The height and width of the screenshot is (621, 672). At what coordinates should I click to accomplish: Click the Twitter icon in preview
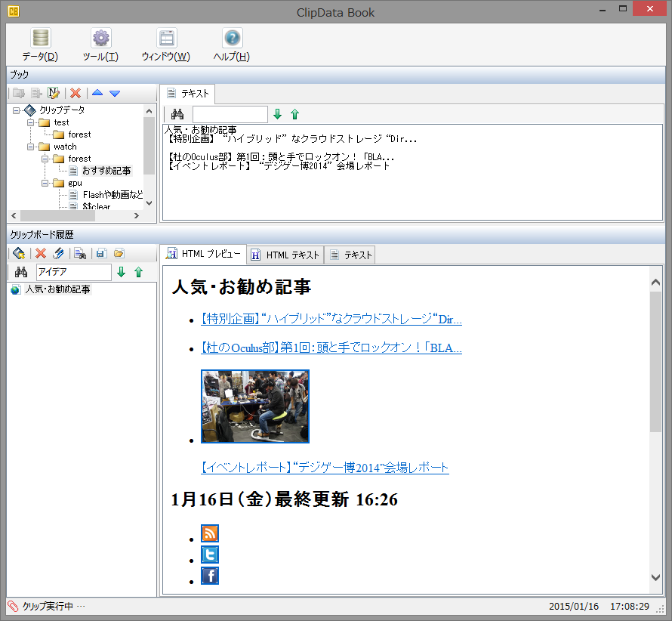pos(210,554)
